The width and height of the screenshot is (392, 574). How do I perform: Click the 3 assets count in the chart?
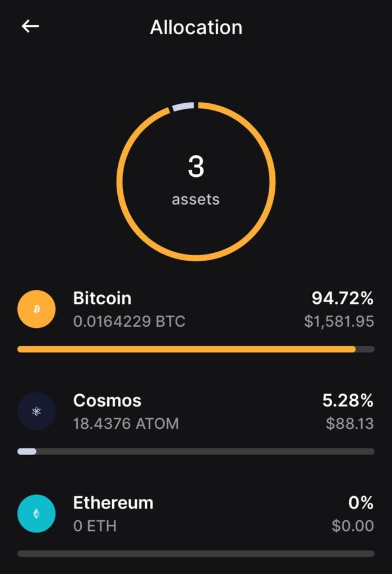195,179
